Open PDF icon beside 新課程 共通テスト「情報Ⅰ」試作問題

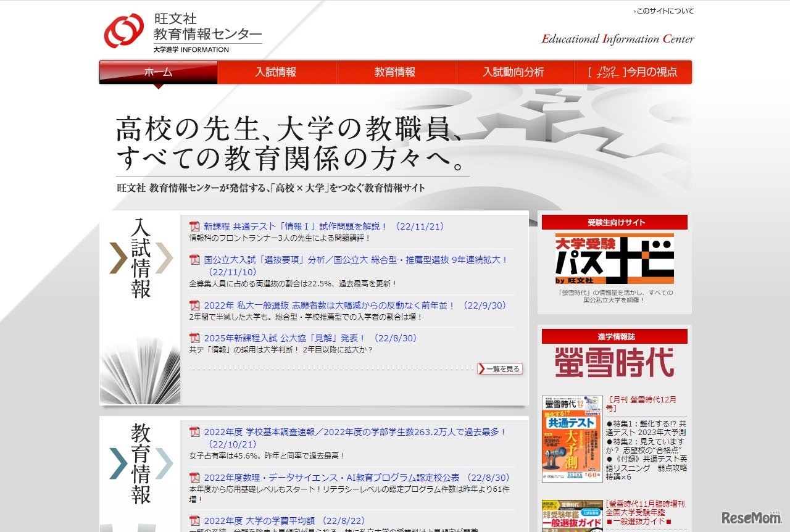point(194,227)
